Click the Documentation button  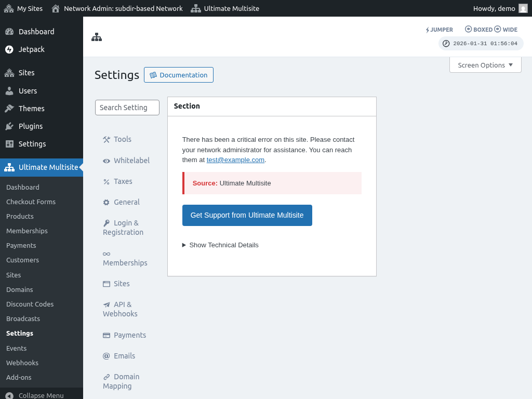[x=179, y=75]
